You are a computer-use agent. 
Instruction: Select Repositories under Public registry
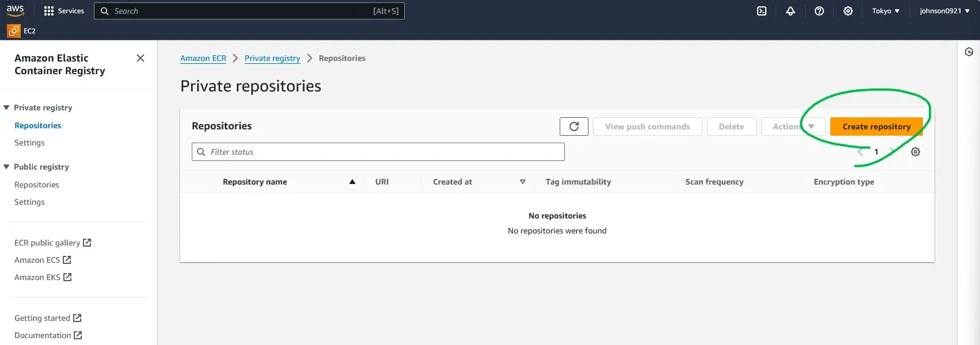(37, 185)
